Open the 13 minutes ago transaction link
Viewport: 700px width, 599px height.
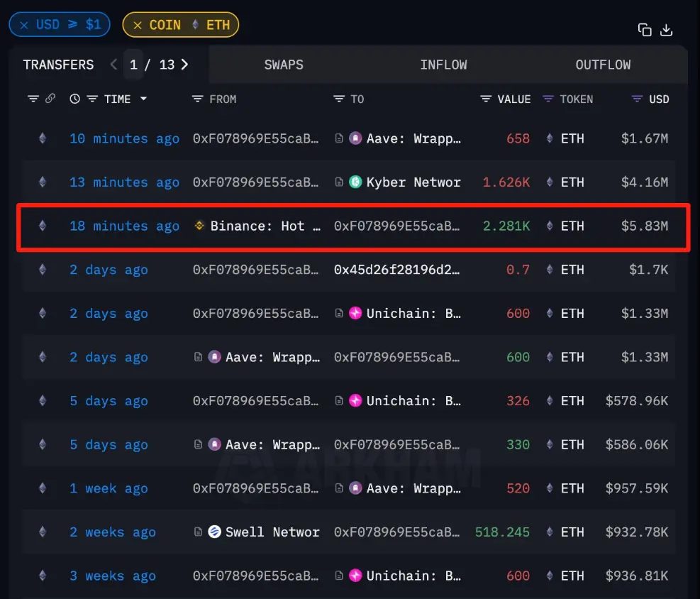pyautogui.click(x=125, y=182)
